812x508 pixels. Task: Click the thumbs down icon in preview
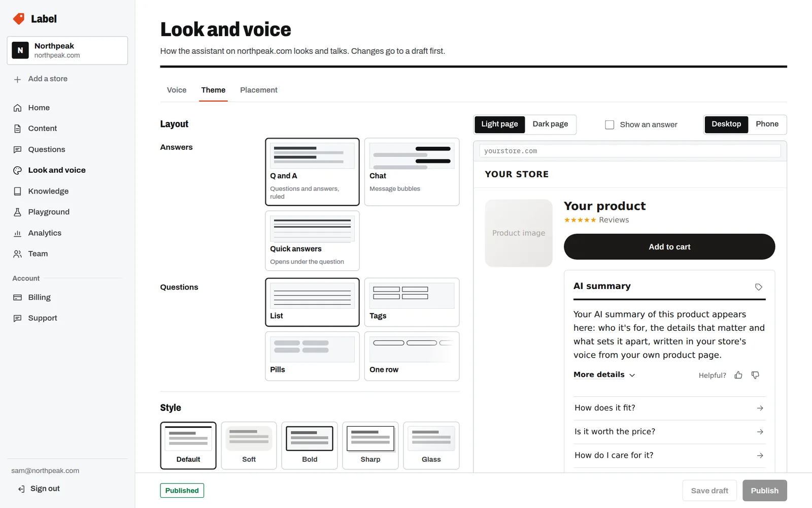[x=755, y=375]
